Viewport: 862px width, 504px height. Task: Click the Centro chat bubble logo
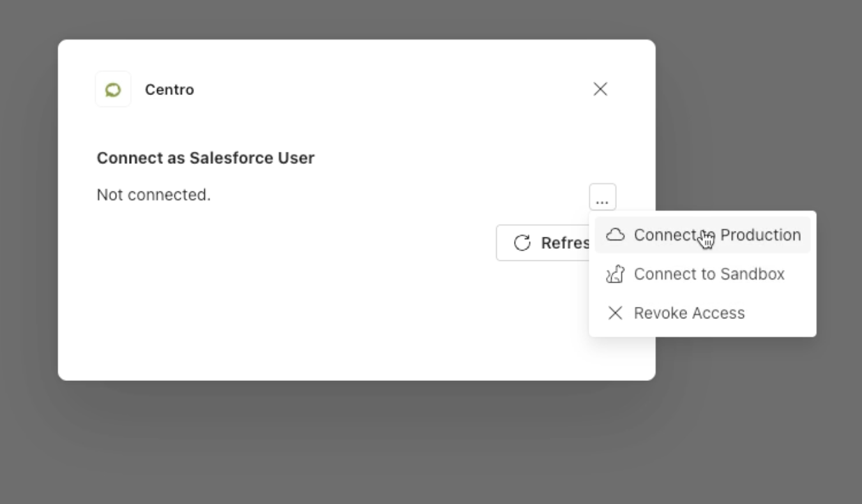click(113, 89)
